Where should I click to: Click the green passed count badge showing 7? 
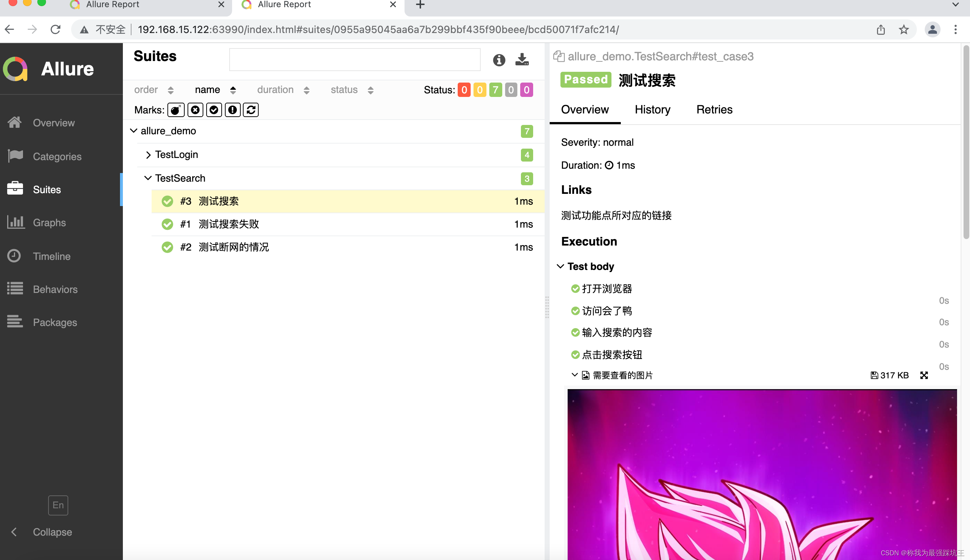[495, 90]
